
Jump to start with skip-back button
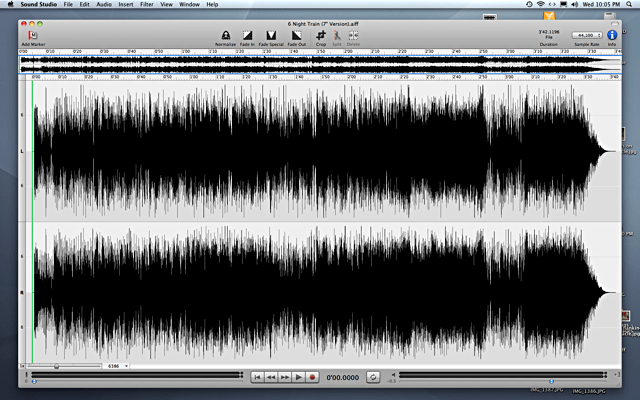point(257,377)
